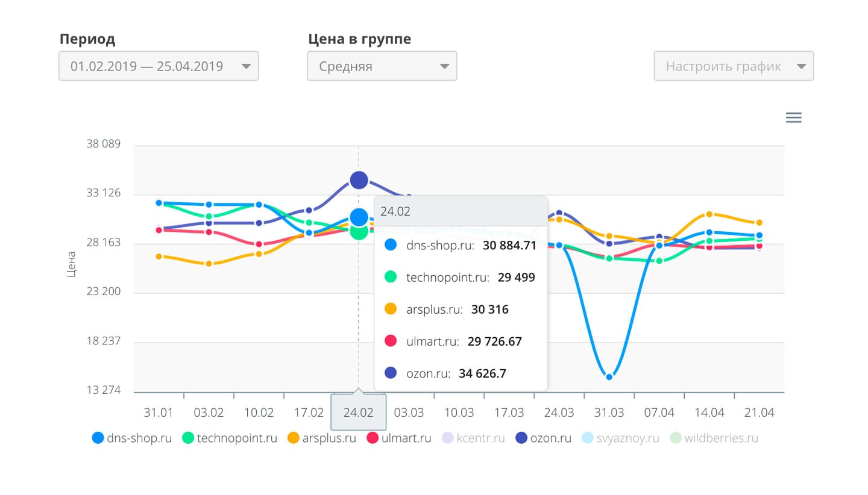Open the Настроить график dropdown

pyautogui.click(x=734, y=66)
